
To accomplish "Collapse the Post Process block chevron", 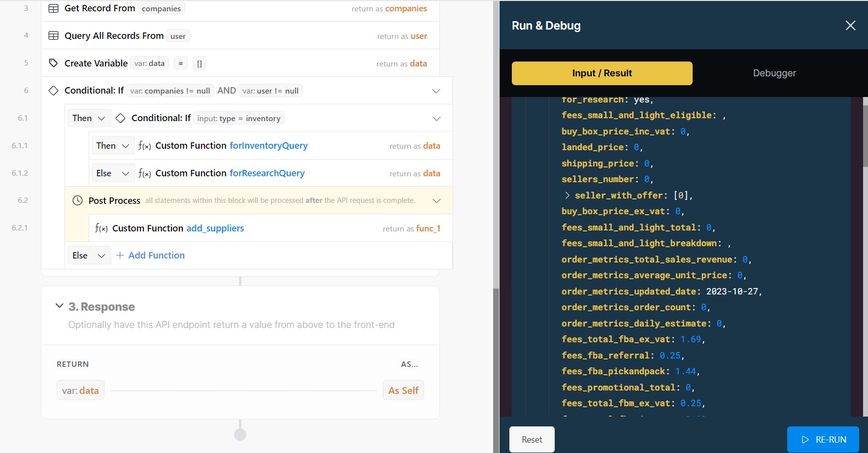I will tap(436, 200).
